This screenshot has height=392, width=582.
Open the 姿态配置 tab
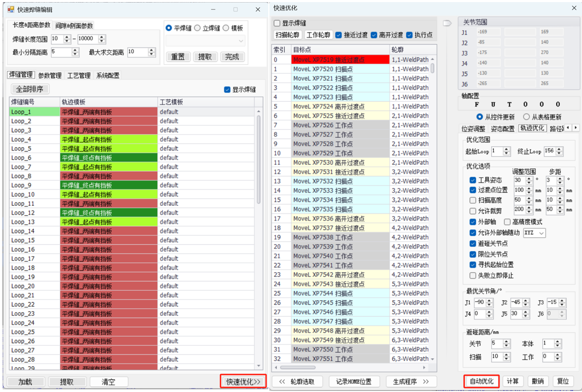point(502,128)
